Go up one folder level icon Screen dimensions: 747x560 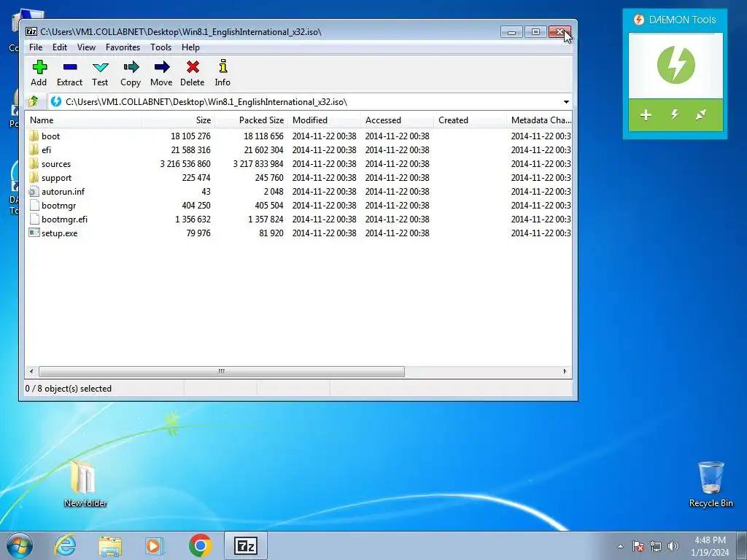(x=34, y=101)
